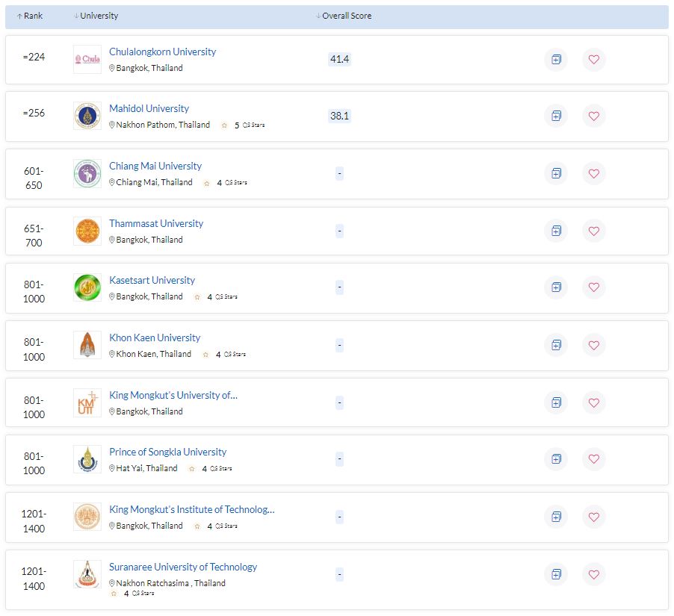Toggle favorite heart on Thammasat University
The image size is (674, 616).
click(x=593, y=231)
